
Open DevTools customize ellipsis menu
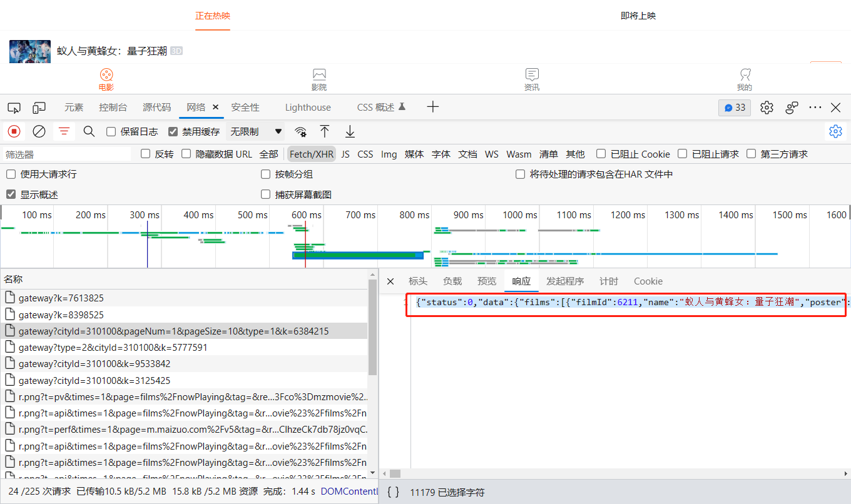coord(815,108)
